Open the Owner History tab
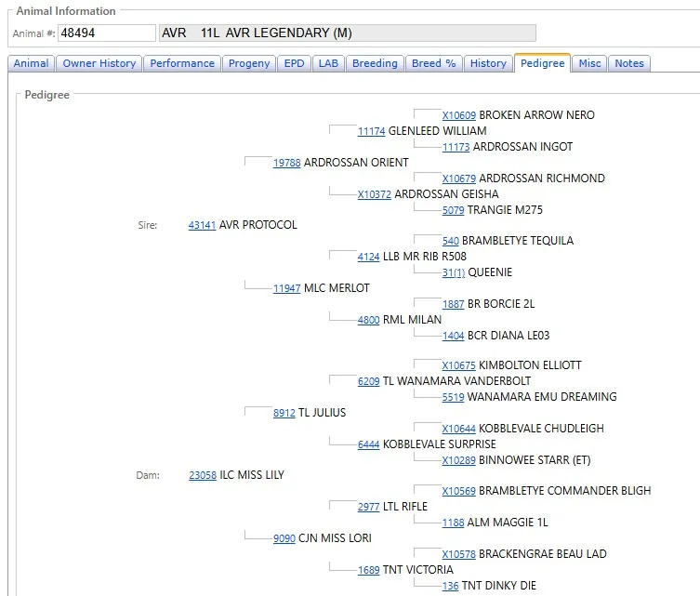Viewport: 700px width, 596px height. 99,63
